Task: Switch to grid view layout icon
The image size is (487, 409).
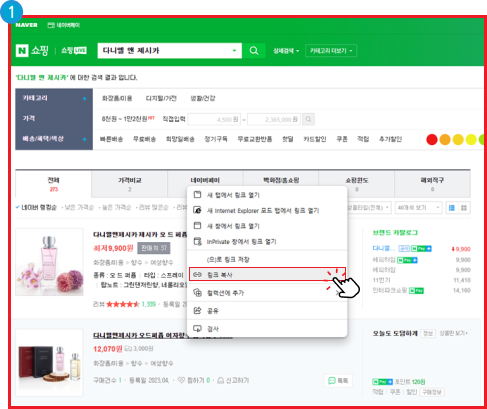Action: tap(464, 208)
